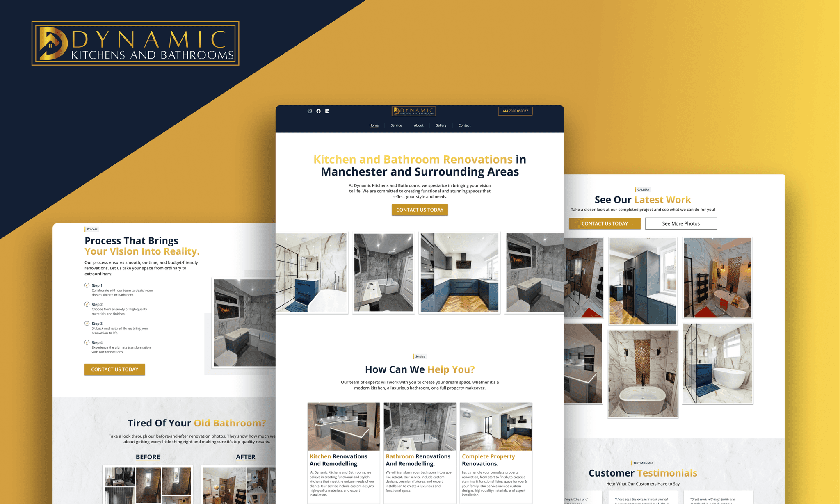The image size is (840, 504).
Task: Expand Service menu options
Action: pos(395,125)
